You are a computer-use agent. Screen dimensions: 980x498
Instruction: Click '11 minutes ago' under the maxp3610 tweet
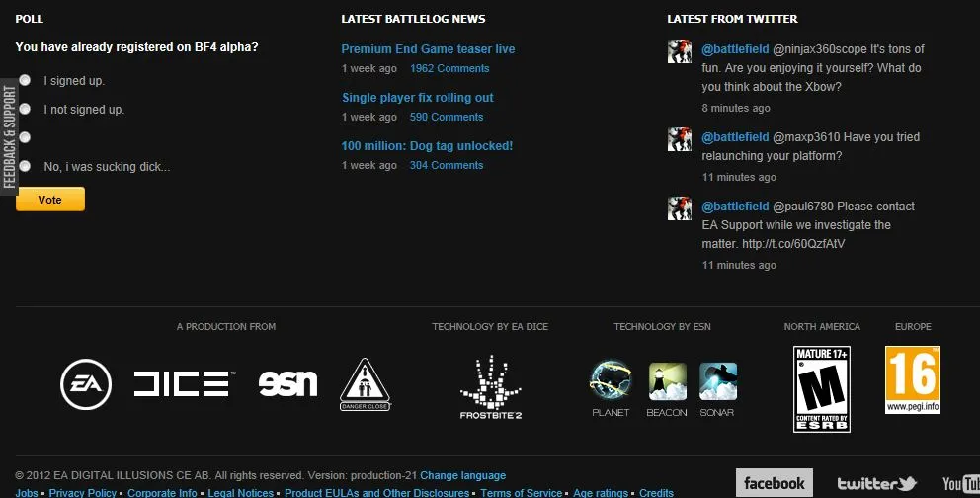point(739,178)
